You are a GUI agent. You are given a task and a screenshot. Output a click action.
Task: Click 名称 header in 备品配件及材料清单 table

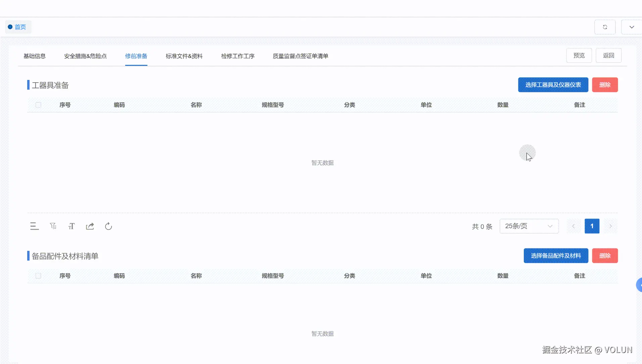pos(196,276)
